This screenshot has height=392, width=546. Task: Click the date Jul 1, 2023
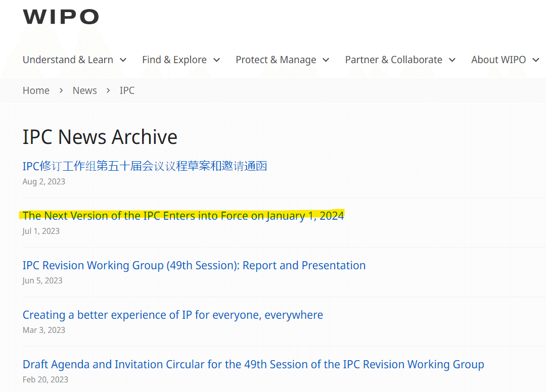click(x=41, y=231)
